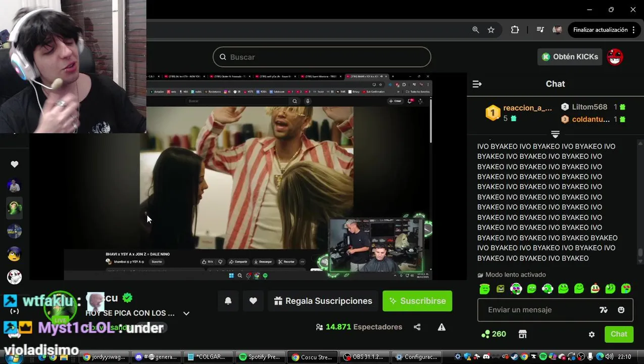Switch to OBS 31.1.2 taskbar window
The height and width of the screenshot is (364, 644).
click(364, 357)
